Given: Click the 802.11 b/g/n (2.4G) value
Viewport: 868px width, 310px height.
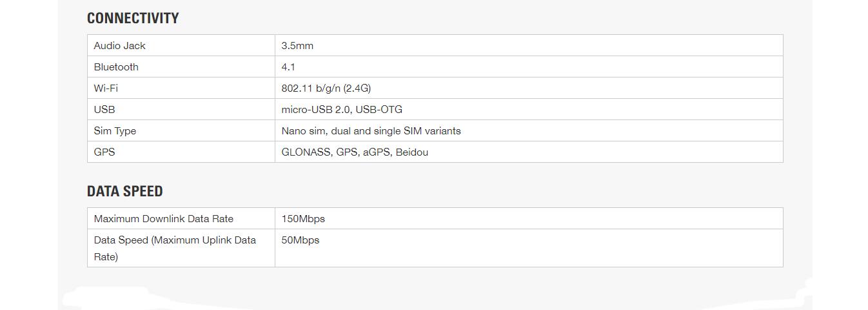Looking at the screenshot, I should tap(326, 88).
